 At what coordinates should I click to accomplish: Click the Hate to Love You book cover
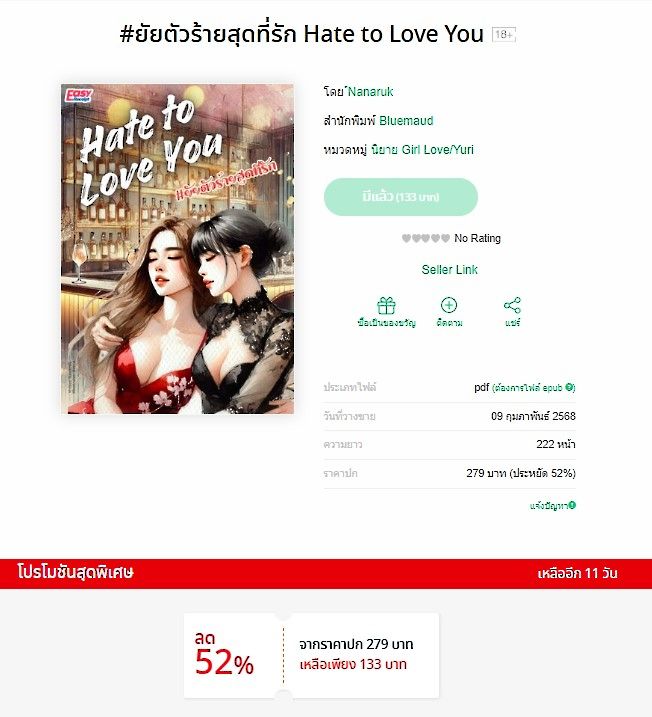[177, 249]
